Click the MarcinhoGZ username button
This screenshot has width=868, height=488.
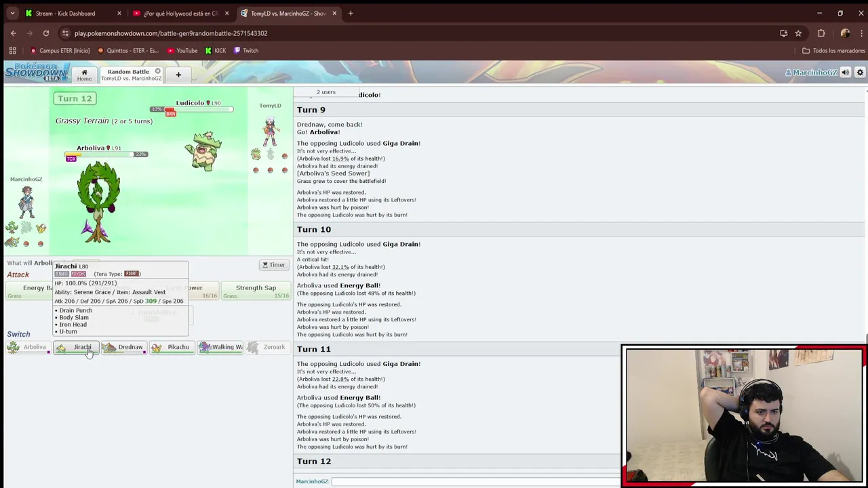pyautogui.click(x=811, y=73)
